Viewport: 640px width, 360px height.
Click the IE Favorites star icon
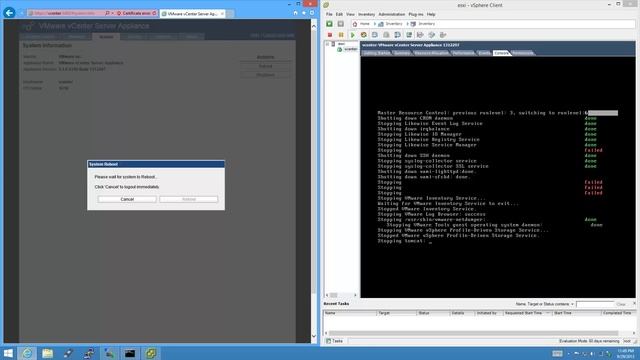point(304,13)
